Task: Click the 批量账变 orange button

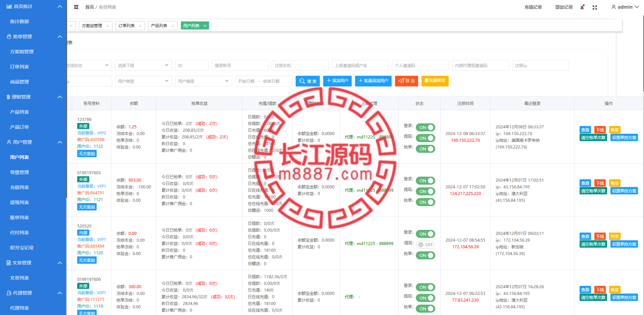Action: click(435, 81)
